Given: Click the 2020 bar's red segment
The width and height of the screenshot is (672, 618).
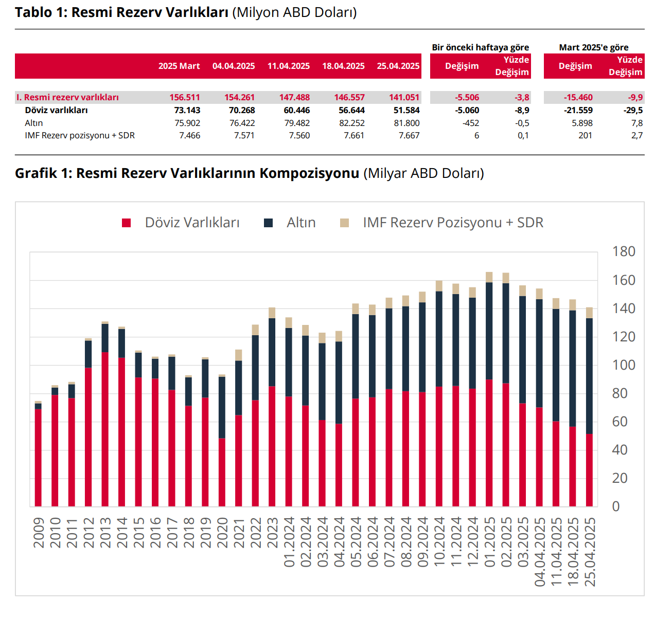Looking at the screenshot, I should tap(222, 472).
